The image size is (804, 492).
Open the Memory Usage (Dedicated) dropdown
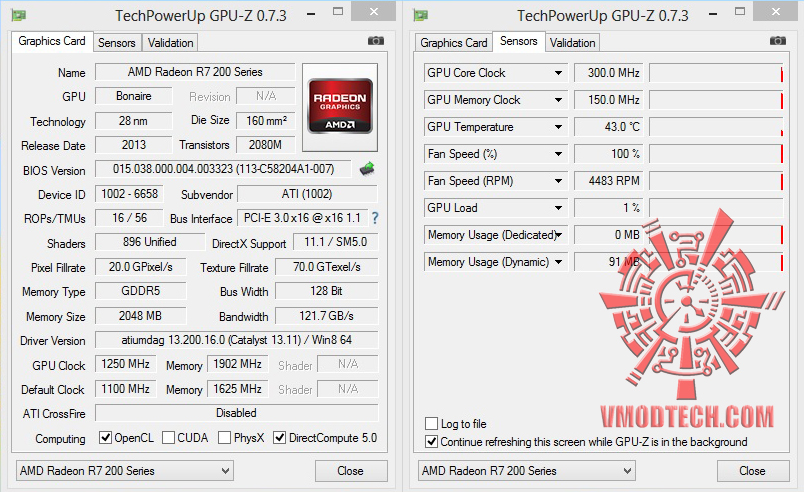click(558, 235)
